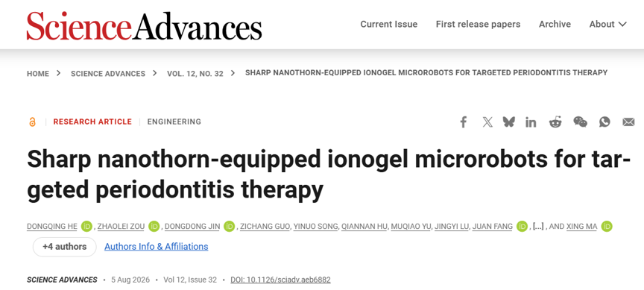Share article on Bluesky

(x=509, y=122)
